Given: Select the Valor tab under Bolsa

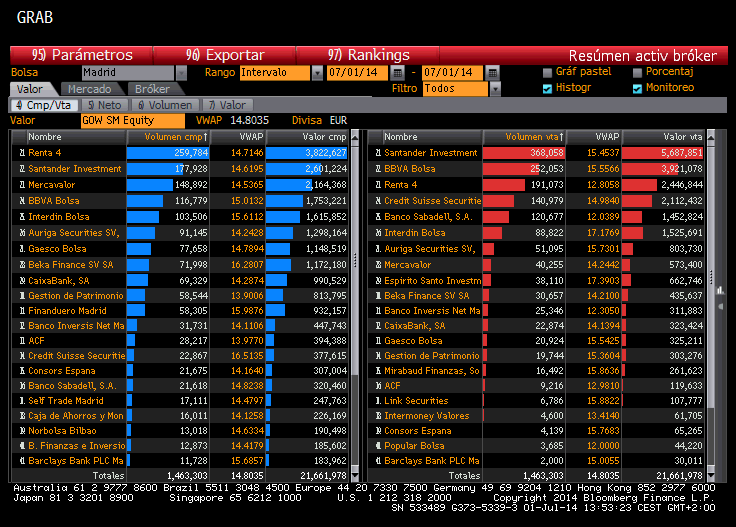Looking at the screenshot, I should pyautogui.click(x=30, y=89).
